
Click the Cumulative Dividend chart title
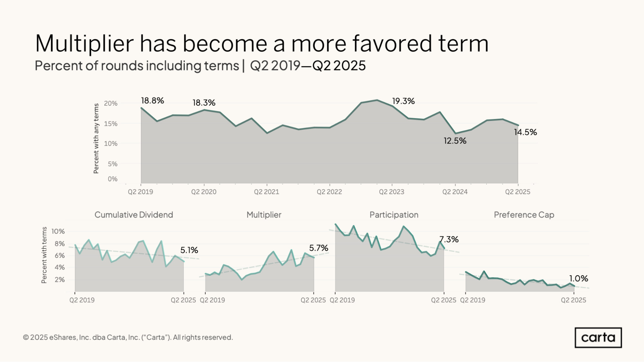coord(134,215)
